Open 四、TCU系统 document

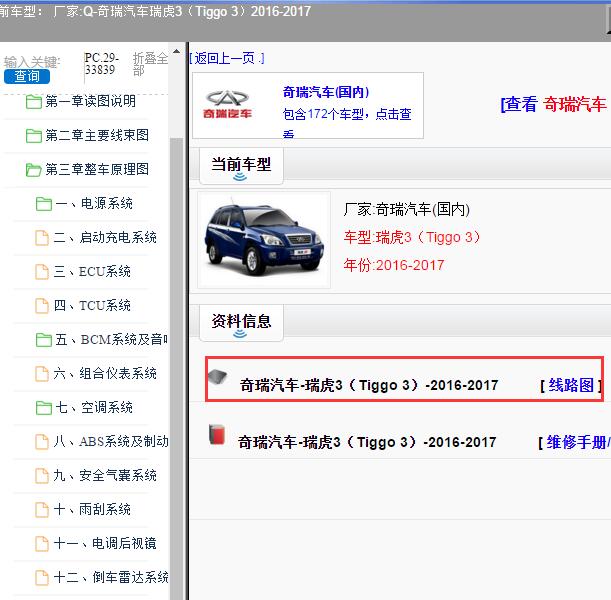click(x=92, y=305)
